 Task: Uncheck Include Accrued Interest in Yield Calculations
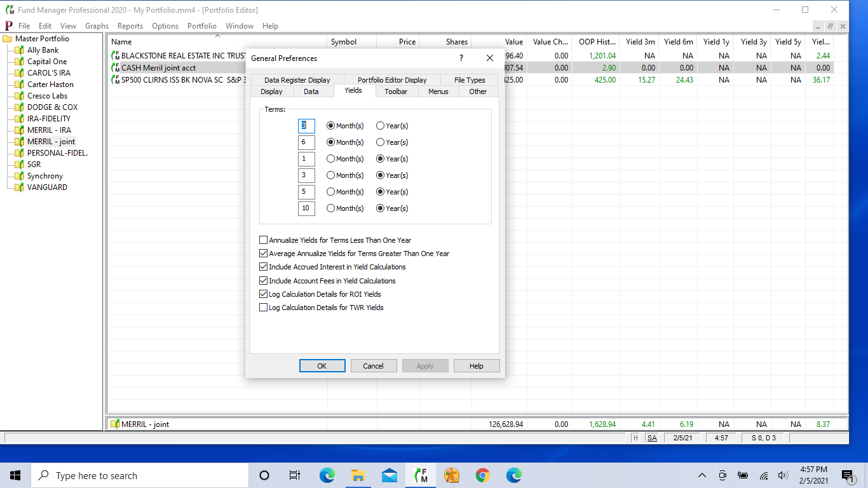point(264,267)
